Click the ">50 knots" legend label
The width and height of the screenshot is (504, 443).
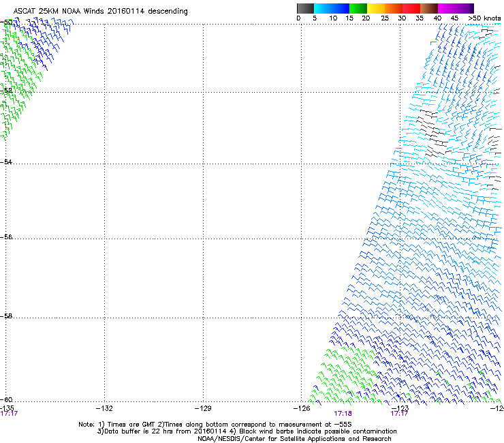point(484,18)
